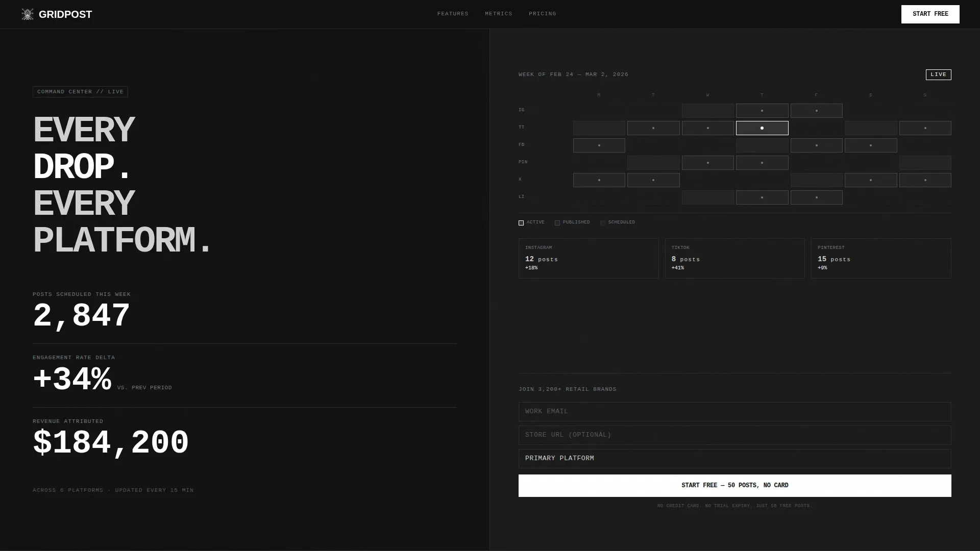Focus the Work Email input field
The image size is (980, 551).
(734, 412)
